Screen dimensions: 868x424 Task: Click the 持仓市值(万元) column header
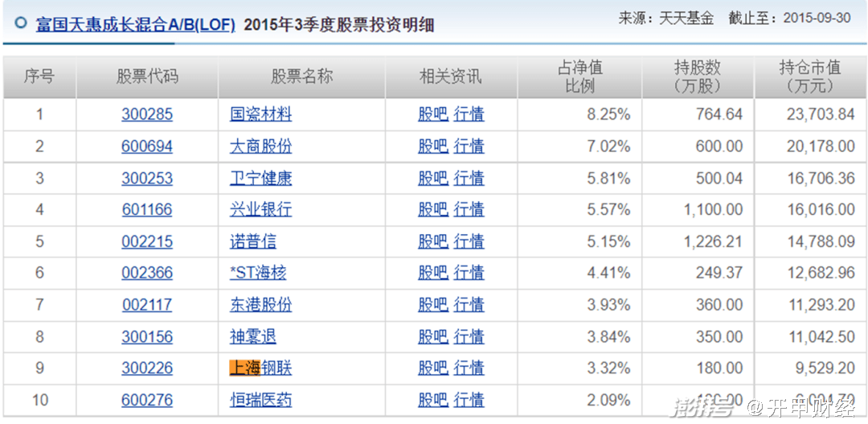point(810,77)
